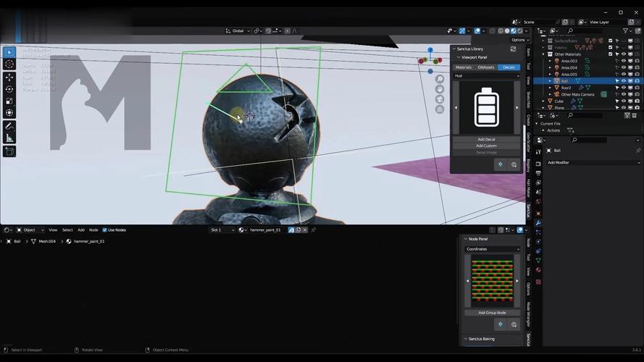Select the 3D Cursor tool
Image resolution: width=644 pixels, height=362 pixels.
click(x=9, y=64)
